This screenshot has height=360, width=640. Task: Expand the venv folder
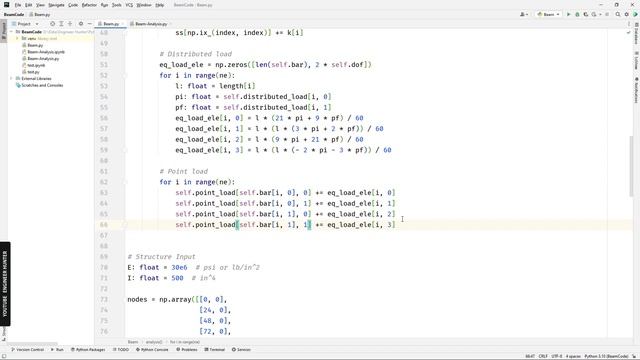pos(17,38)
